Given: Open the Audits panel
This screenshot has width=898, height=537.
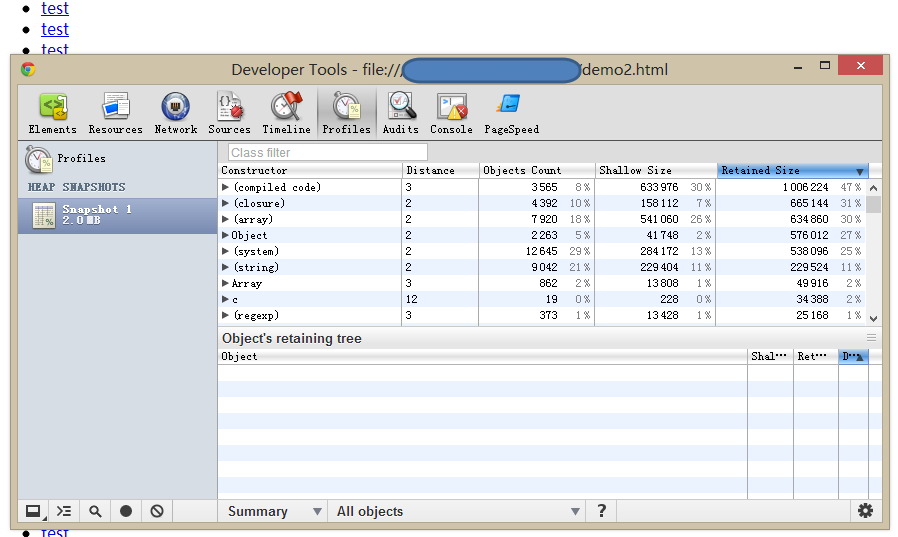Looking at the screenshot, I should [401, 113].
